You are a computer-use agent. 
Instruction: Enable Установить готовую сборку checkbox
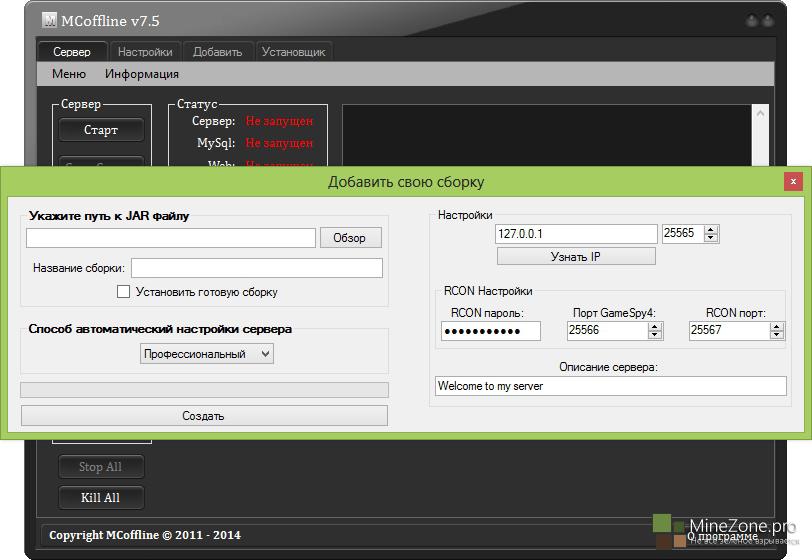point(124,292)
